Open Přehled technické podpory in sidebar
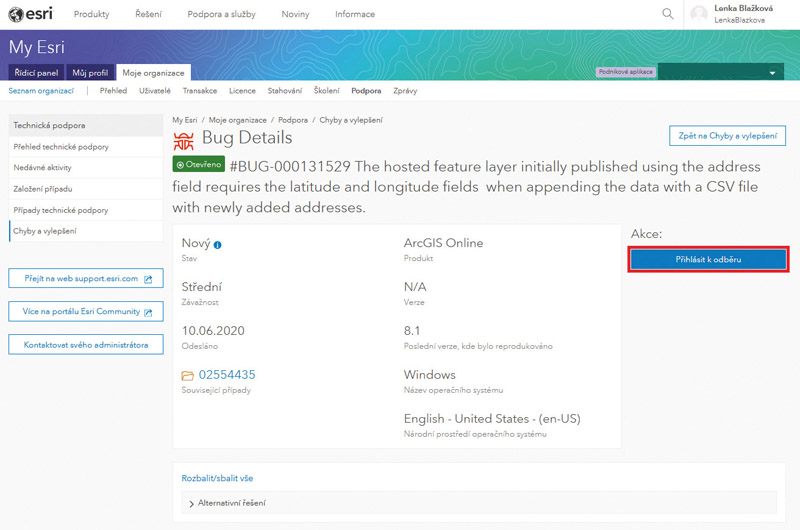This screenshot has height=530, width=800. [x=86, y=147]
